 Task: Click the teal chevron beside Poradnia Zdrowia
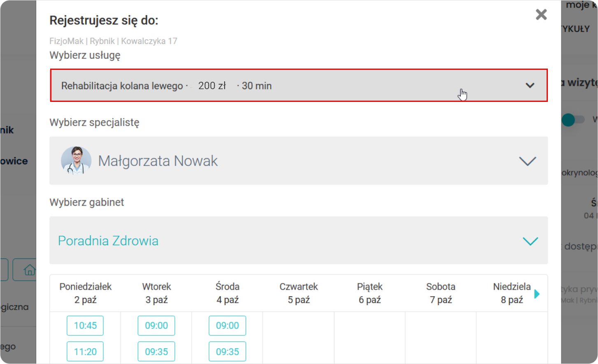pyautogui.click(x=530, y=241)
